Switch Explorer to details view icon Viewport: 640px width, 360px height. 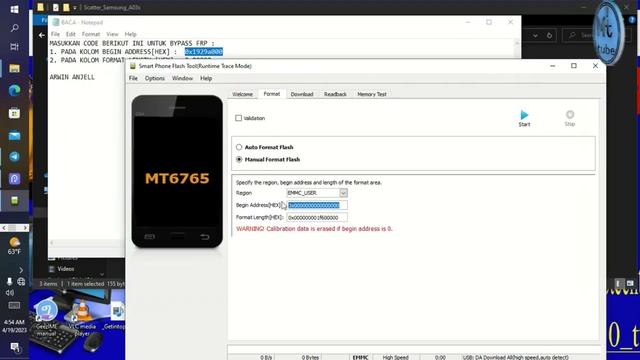(x=619, y=283)
